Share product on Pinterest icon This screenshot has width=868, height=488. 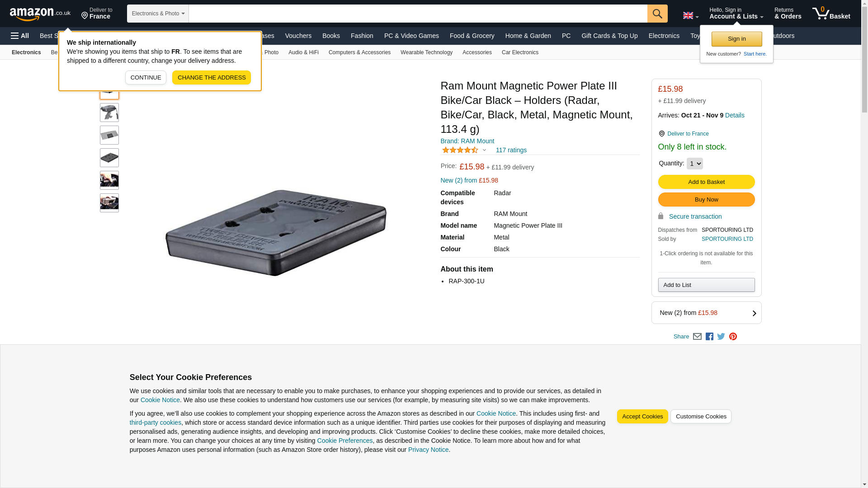(733, 337)
